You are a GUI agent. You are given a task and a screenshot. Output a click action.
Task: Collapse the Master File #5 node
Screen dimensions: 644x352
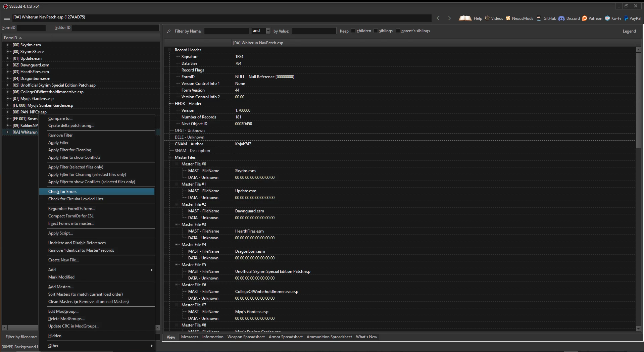pos(177,264)
